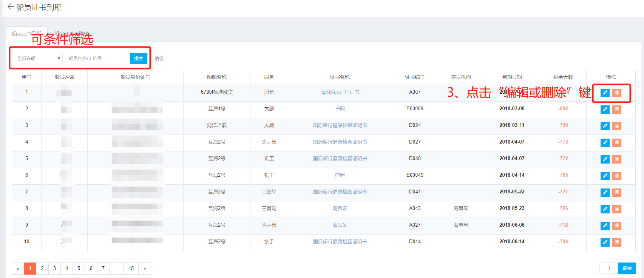The image size is (644, 278).
Task: Open the 海员证 link for A043
Action: pos(340,208)
